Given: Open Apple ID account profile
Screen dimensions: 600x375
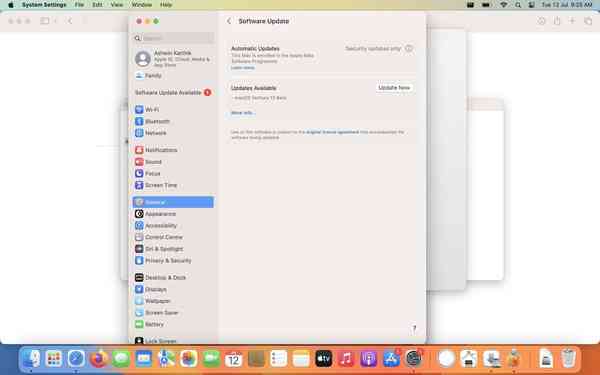Looking at the screenshot, I should point(173,59).
